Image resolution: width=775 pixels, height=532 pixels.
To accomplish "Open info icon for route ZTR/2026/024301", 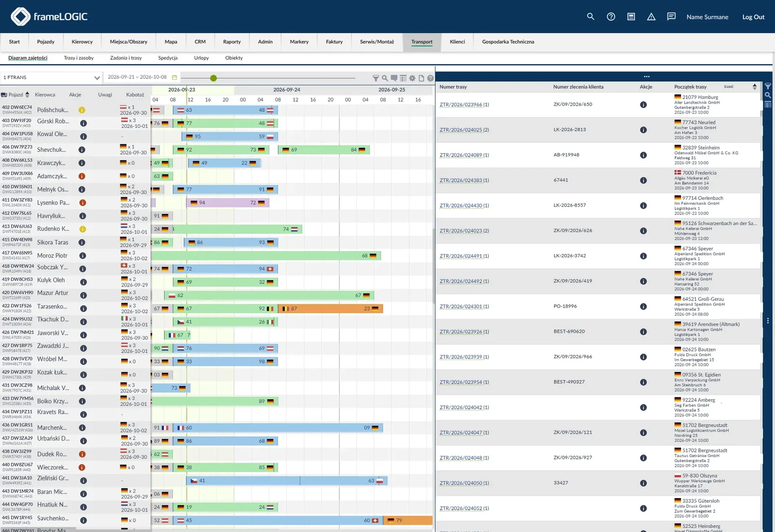I will (x=643, y=307).
